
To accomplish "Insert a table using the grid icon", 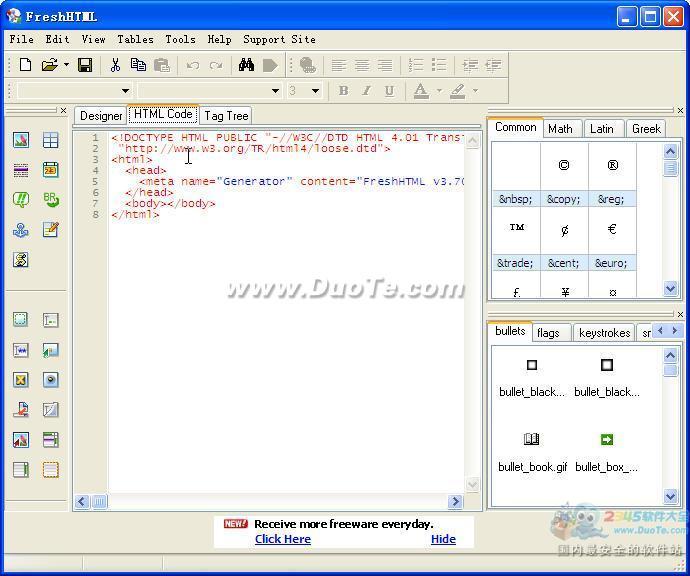I will click(50, 140).
